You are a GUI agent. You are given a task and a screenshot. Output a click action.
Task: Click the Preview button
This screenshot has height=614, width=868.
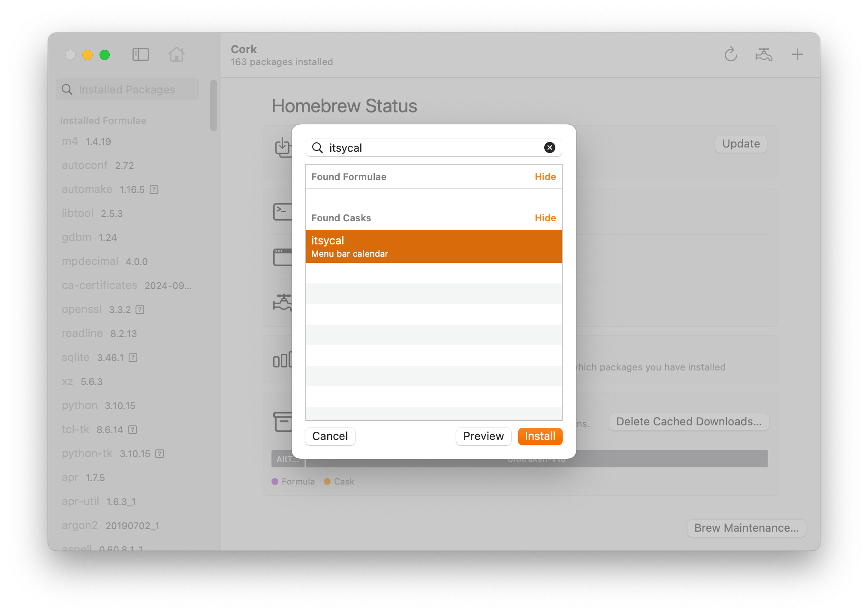[483, 436]
